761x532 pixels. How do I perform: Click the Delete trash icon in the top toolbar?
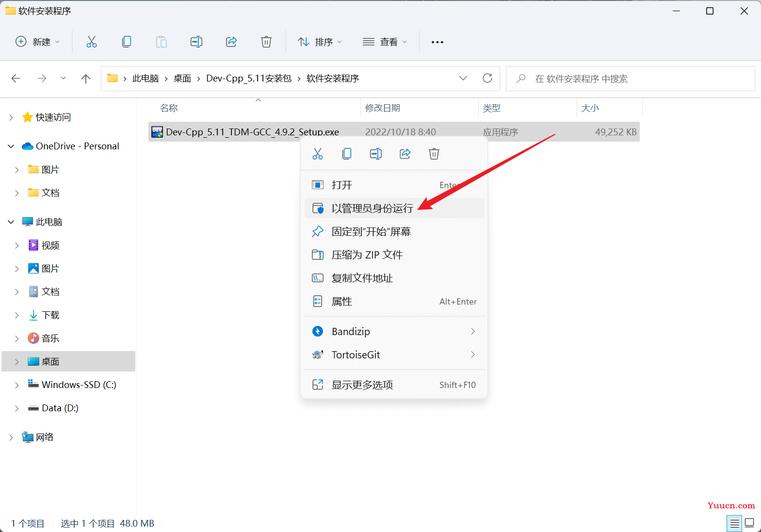tap(266, 42)
